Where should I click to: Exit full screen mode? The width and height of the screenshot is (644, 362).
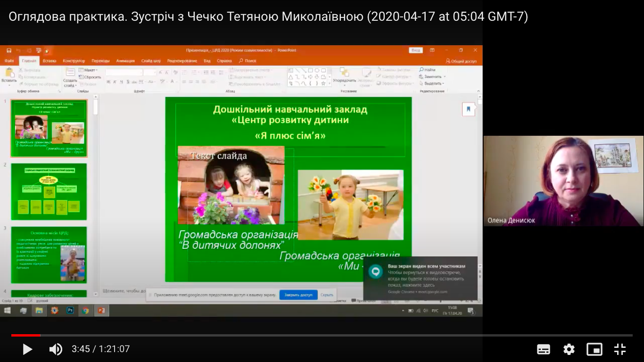pyautogui.click(x=620, y=349)
